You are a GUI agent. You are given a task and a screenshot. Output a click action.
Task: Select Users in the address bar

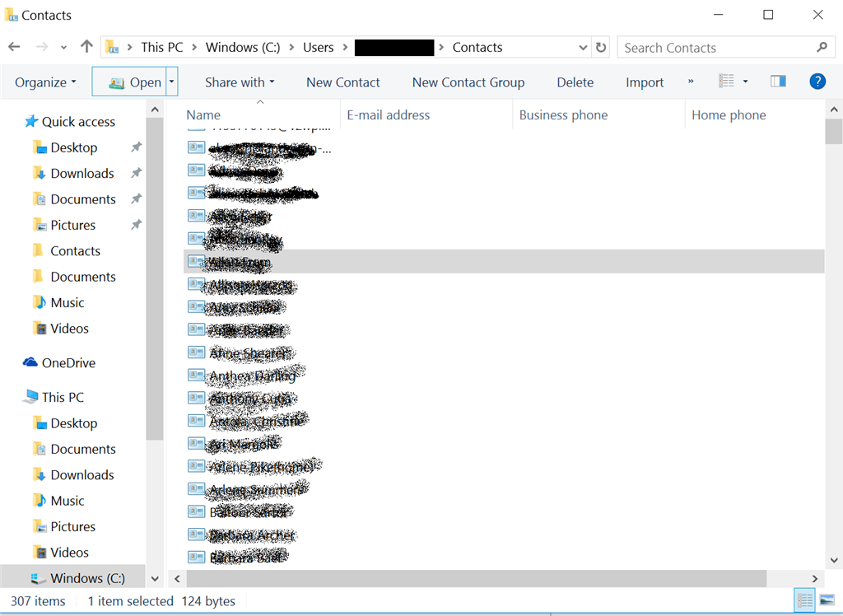(319, 47)
